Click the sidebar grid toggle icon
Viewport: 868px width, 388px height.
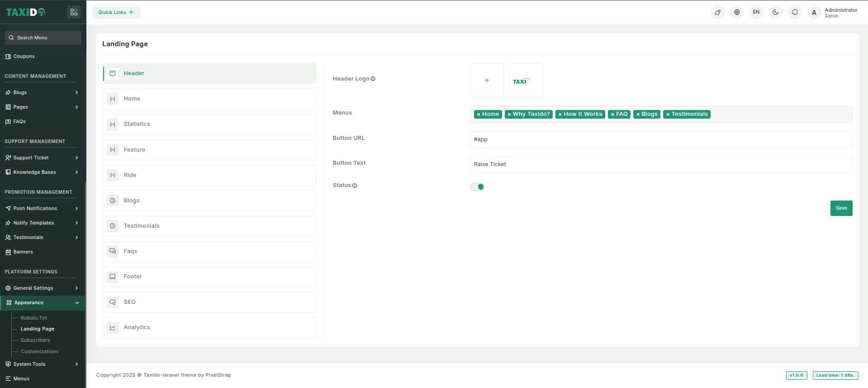tap(74, 12)
